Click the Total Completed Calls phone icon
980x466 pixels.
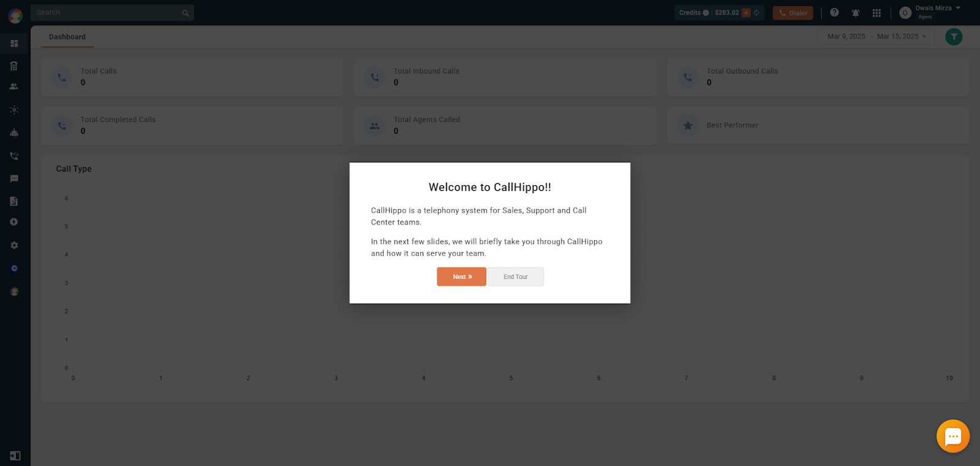point(62,126)
